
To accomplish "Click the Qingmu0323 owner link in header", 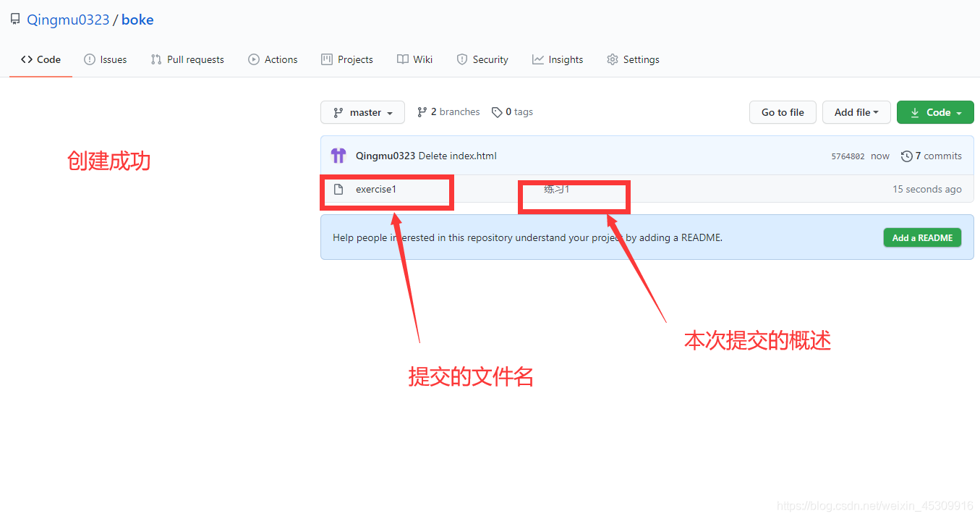I will pyautogui.click(x=68, y=20).
